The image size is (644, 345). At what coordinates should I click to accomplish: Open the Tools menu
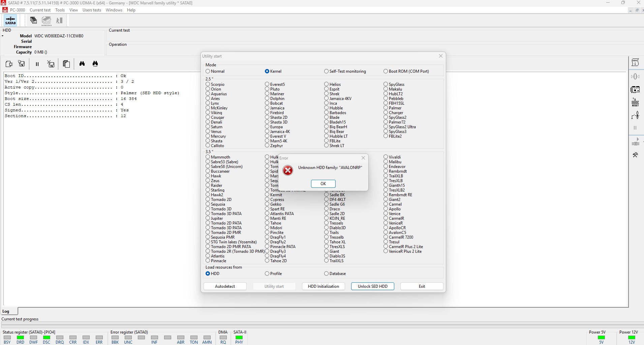(60, 10)
